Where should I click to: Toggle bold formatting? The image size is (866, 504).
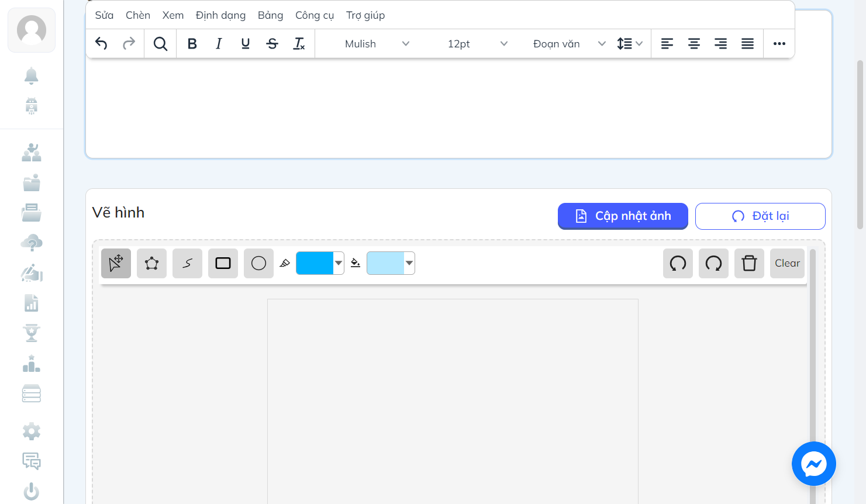point(192,44)
